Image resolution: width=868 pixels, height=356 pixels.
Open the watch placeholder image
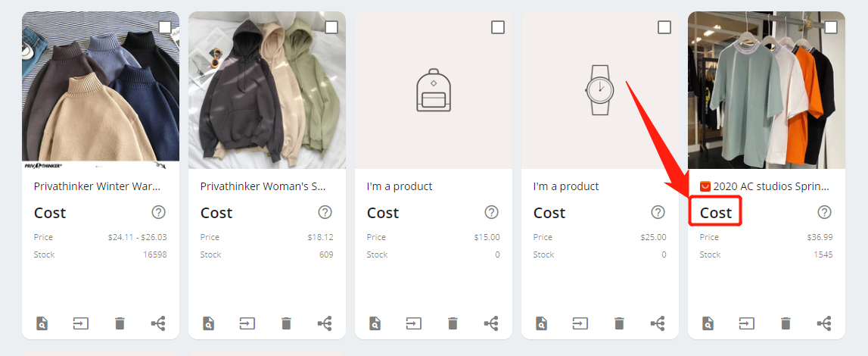click(600, 90)
